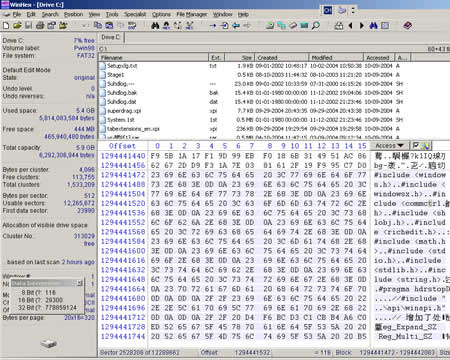450x360 pixels.
Task: Close the Data Interpreter floating window
Action: pyautogui.click(x=80, y=283)
